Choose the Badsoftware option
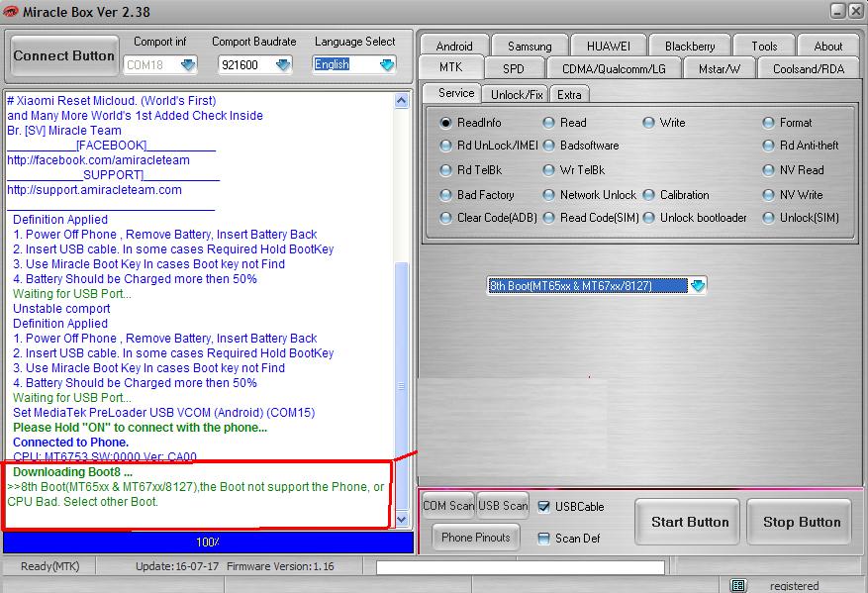This screenshot has width=868, height=593. tap(548, 146)
